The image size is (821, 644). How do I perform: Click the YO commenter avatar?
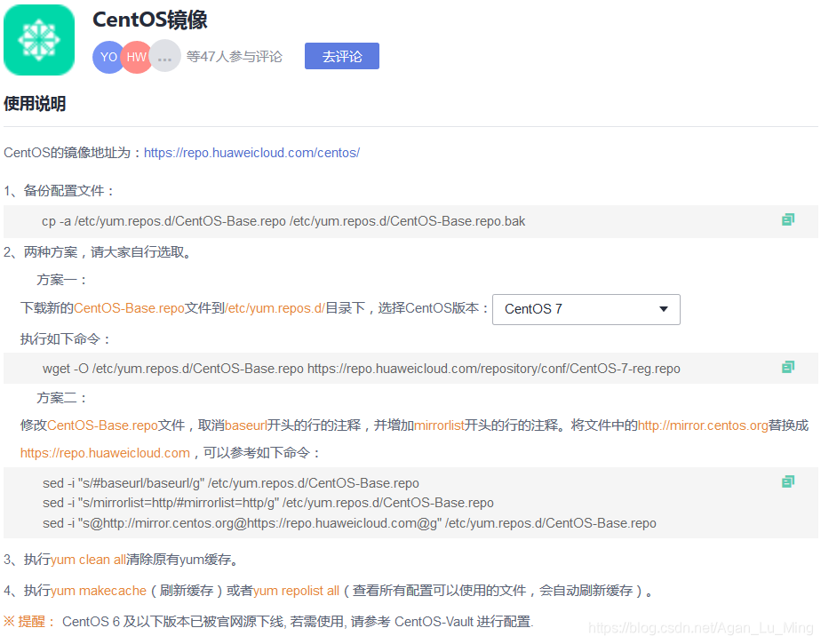[108, 57]
